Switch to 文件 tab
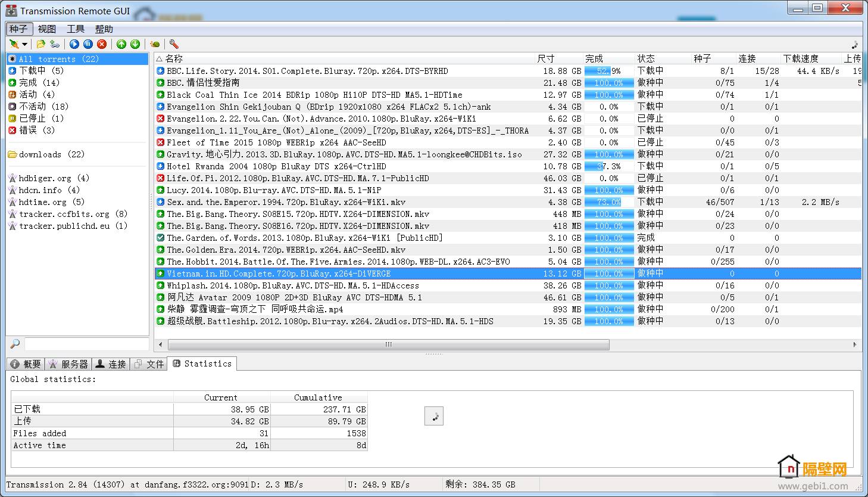The image size is (868, 497). click(149, 364)
